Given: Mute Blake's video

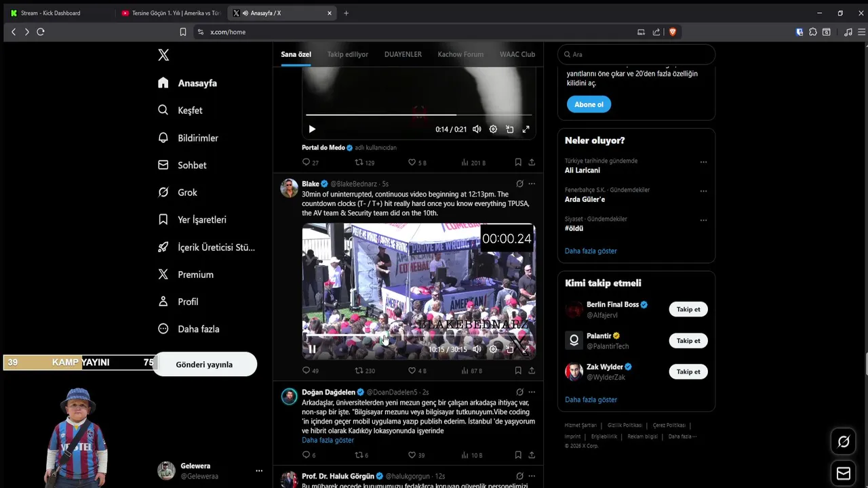Looking at the screenshot, I should click(477, 349).
